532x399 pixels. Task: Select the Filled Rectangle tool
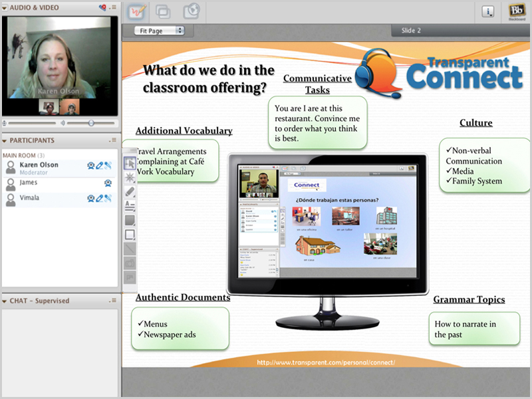[130, 220]
